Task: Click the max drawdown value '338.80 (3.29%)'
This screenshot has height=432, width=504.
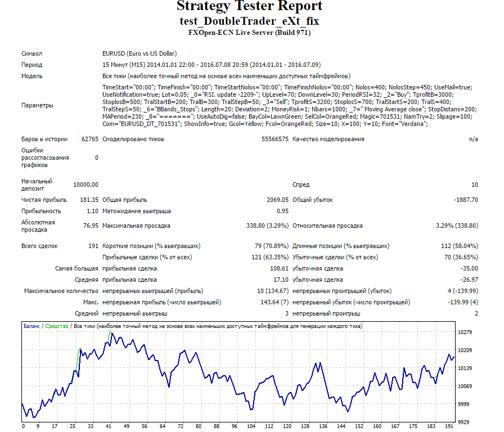Action: click(x=267, y=226)
